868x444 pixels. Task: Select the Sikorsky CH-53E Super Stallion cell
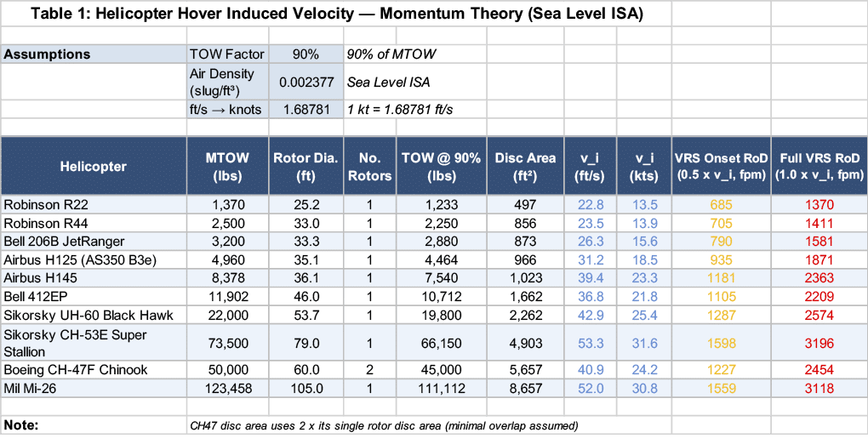tap(94, 343)
